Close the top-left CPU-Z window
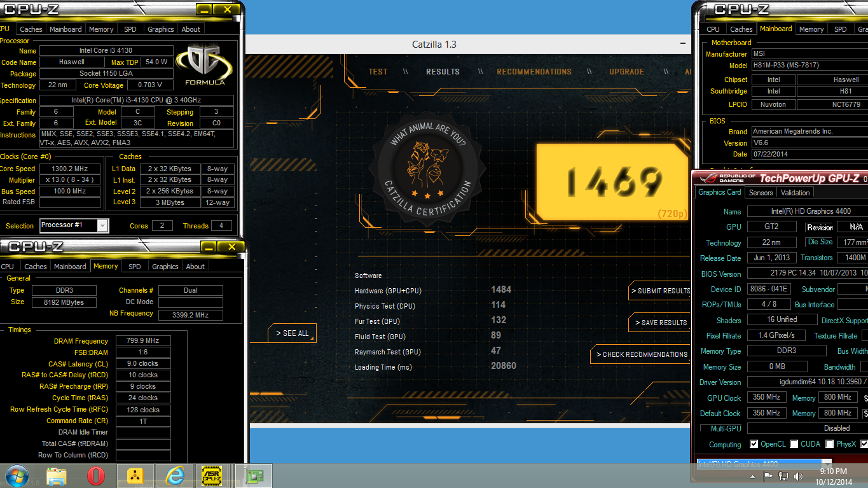Screen dimensions: 868x488 (x=227, y=10)
